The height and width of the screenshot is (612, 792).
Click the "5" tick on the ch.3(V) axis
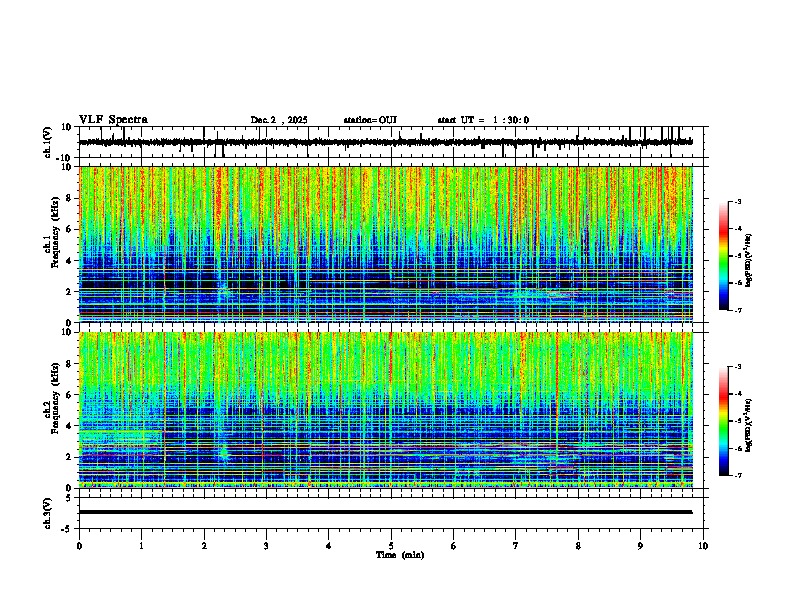pos(69,497)
